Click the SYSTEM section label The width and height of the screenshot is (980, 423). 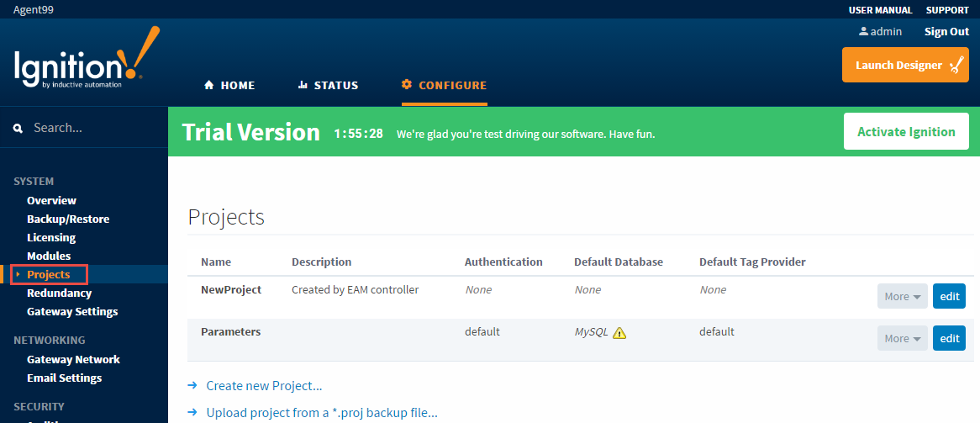34,182
